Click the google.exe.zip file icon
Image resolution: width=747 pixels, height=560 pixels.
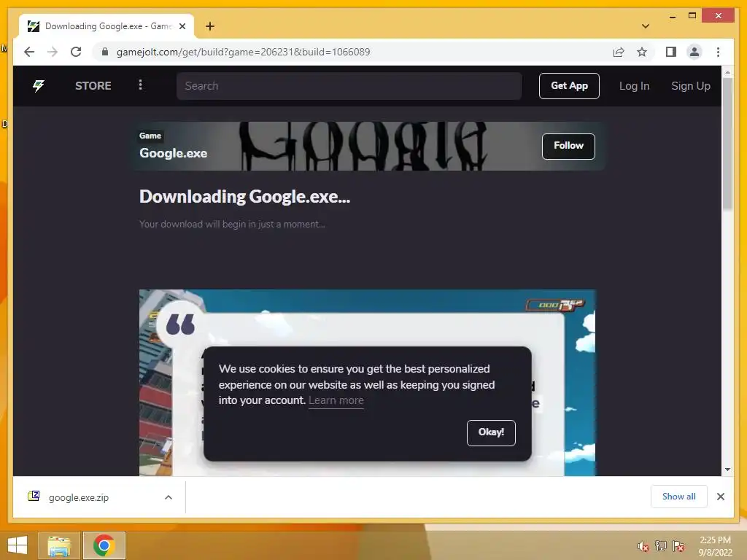pos(34,497)
